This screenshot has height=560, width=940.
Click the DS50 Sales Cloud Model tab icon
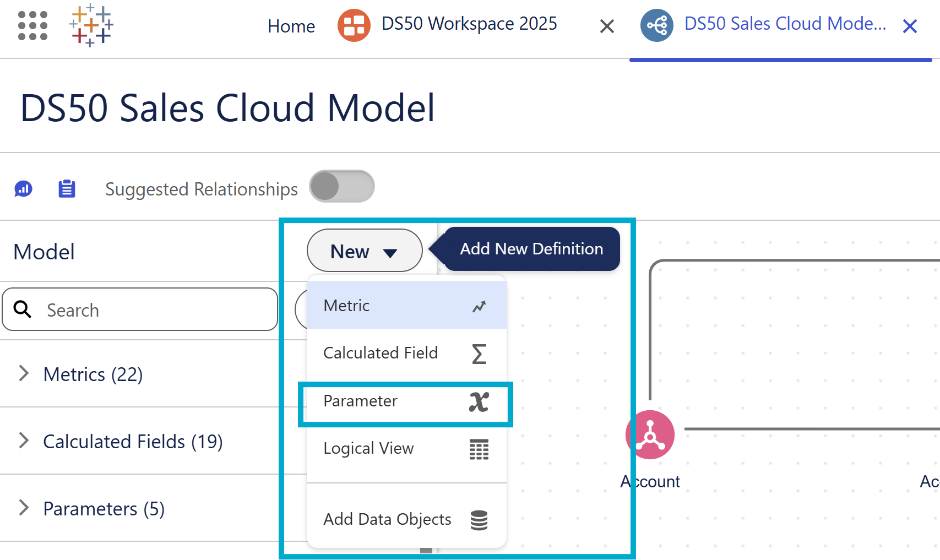pos(656,25)
